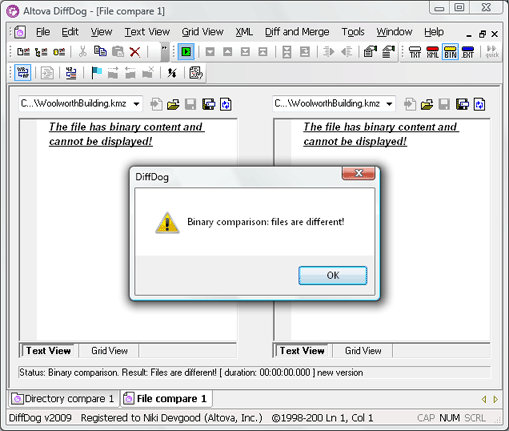
Task: Close the DiffDog dialog with red X
Action: (x=359, y=173)
